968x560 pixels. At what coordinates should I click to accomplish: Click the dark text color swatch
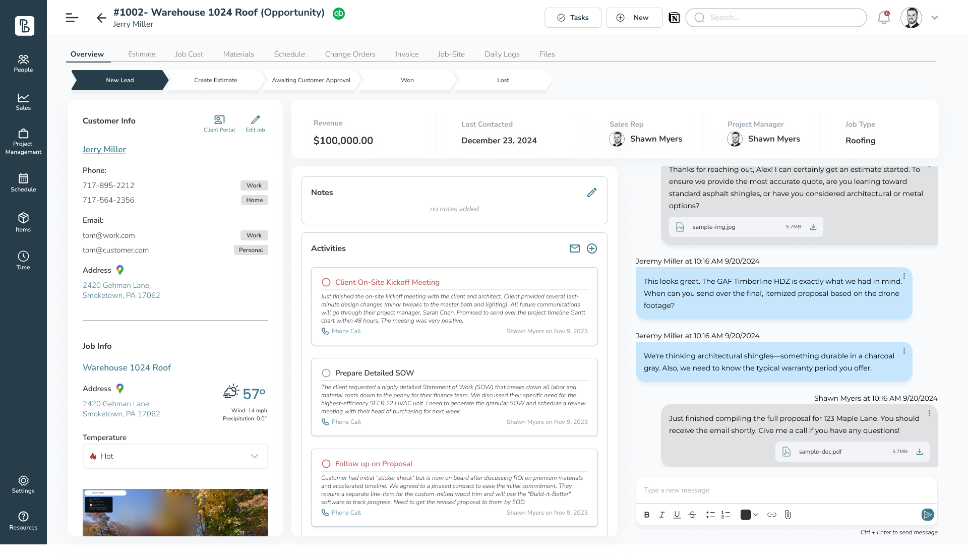pos(745,515)
